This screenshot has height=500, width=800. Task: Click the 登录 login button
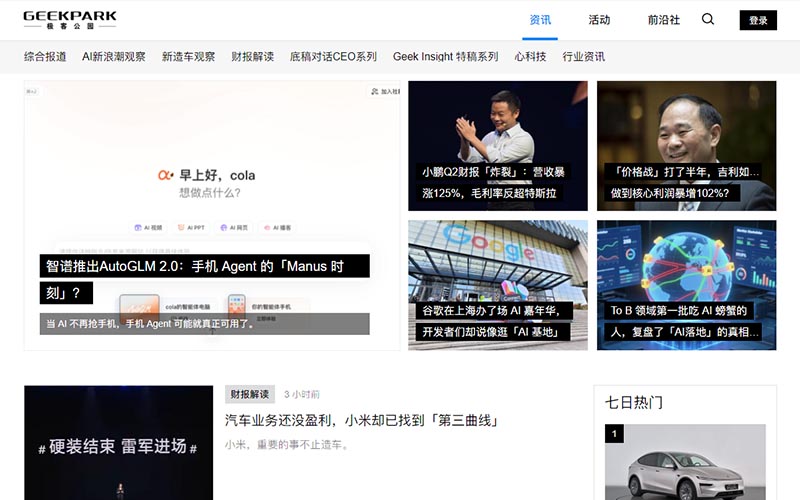[x=758, y=20]
